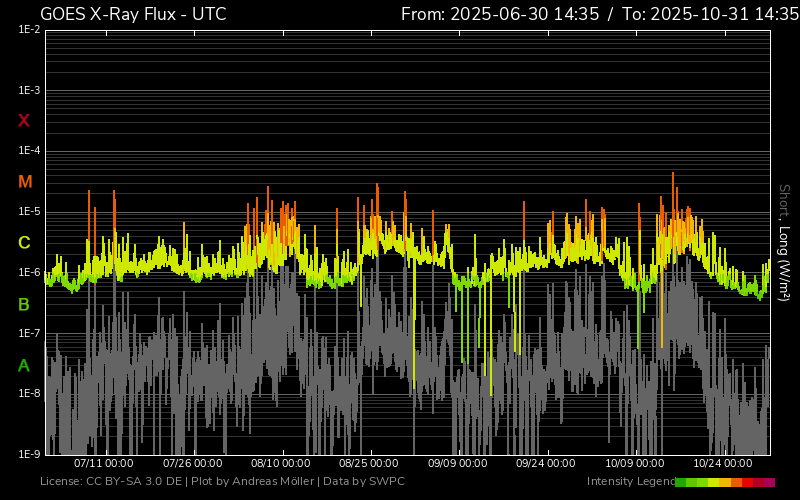Select the green B flare class label

(x=24, y=304)
